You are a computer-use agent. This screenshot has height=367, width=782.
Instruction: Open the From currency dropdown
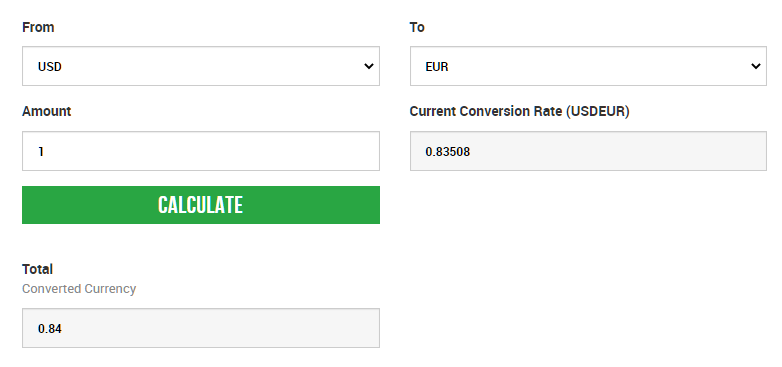pyautogui.click(x=200, y=66)
